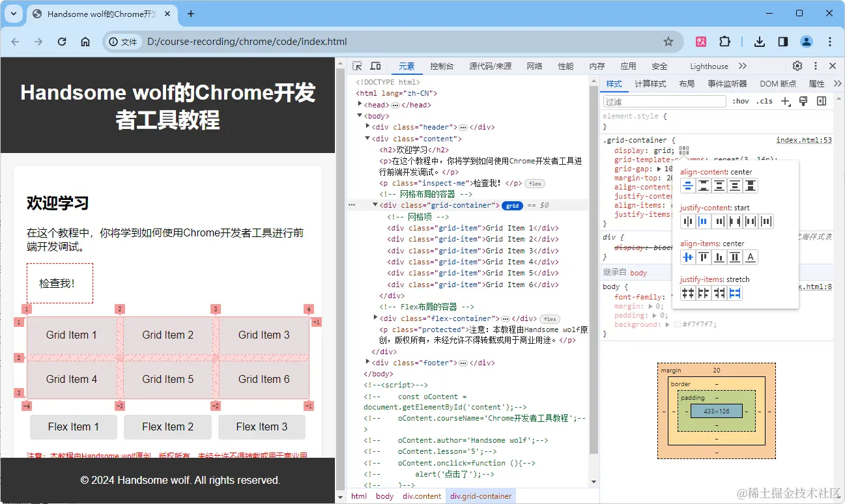Collapse the body element node

tap(360, 115)
